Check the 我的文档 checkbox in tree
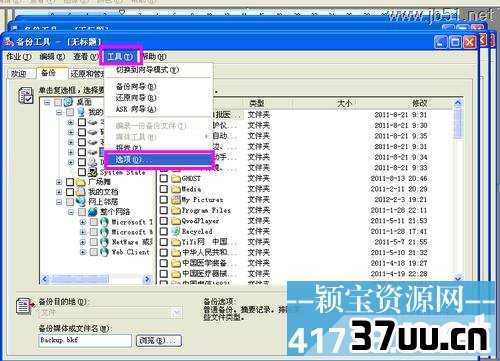Screen dimensions: 500x361 pyautogui.click(x=70, y=192)
